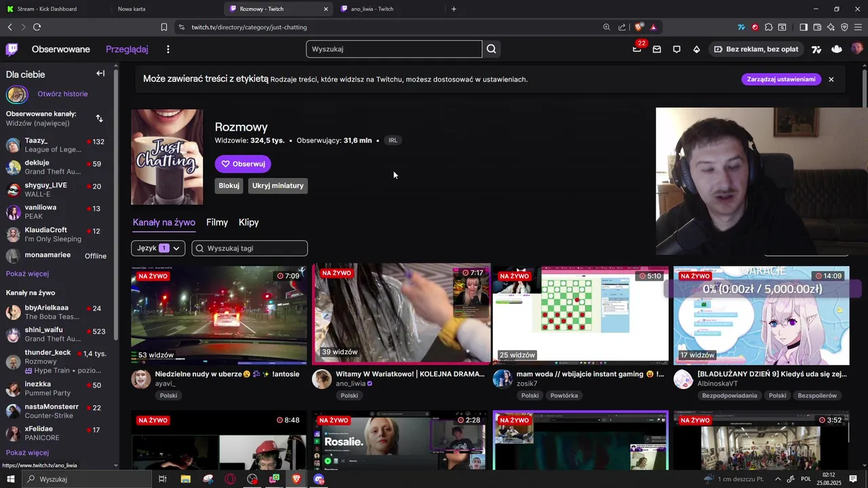Click the 7TV extension icon in browser toolbar
This screenshot has height=488, width=868.
coord(741,27)
